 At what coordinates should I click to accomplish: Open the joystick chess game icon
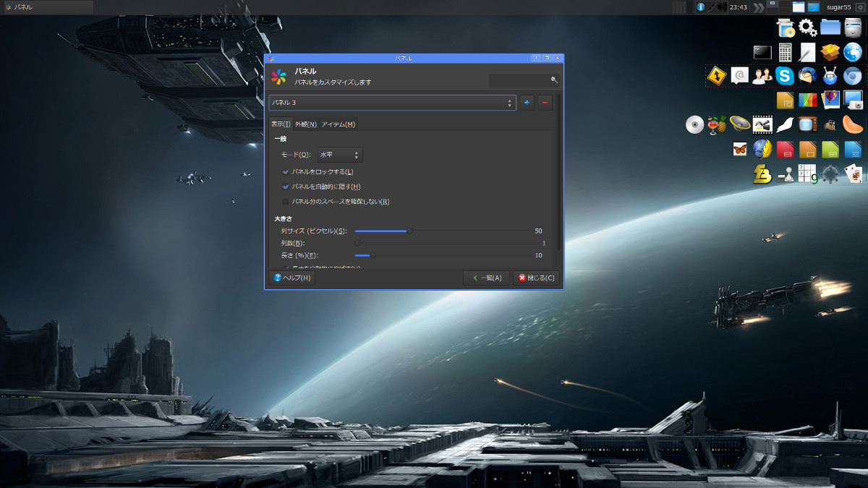pos(786,174)
